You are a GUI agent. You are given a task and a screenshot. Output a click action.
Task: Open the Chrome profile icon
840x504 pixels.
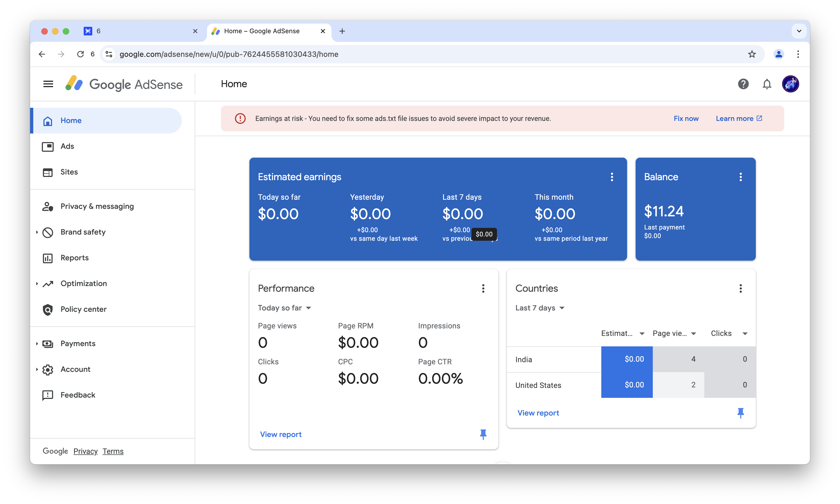778,54
